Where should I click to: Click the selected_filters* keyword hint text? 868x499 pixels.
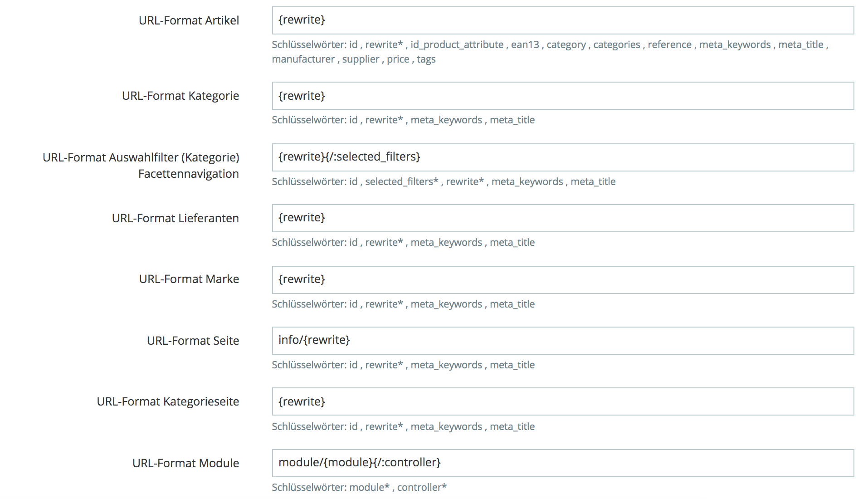402,181
